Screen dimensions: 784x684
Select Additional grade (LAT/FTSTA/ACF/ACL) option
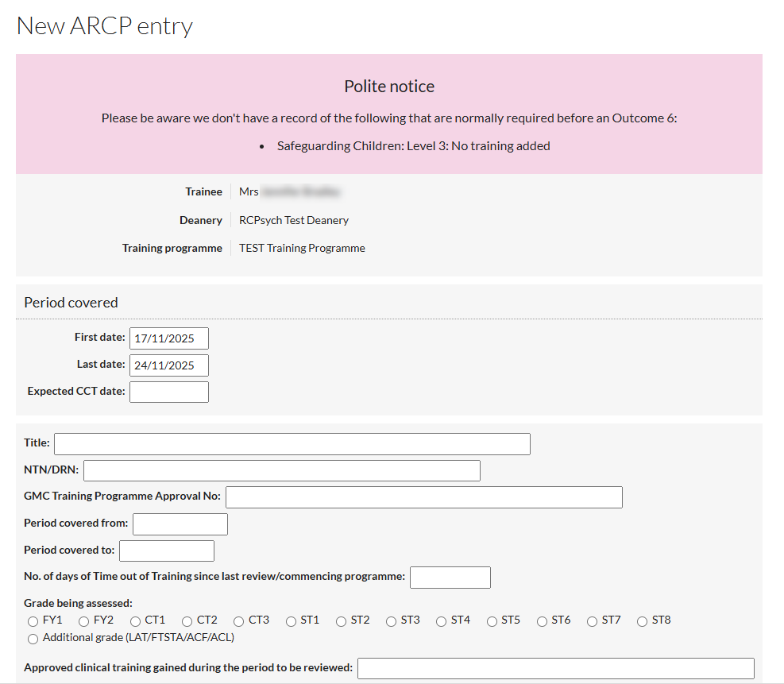33,639
